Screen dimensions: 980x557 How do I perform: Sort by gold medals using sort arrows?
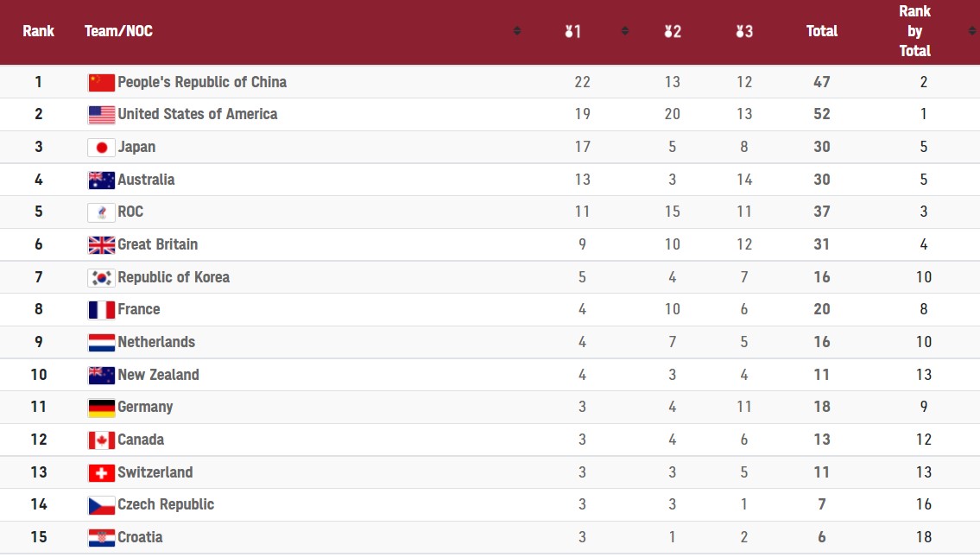(624, 31)
